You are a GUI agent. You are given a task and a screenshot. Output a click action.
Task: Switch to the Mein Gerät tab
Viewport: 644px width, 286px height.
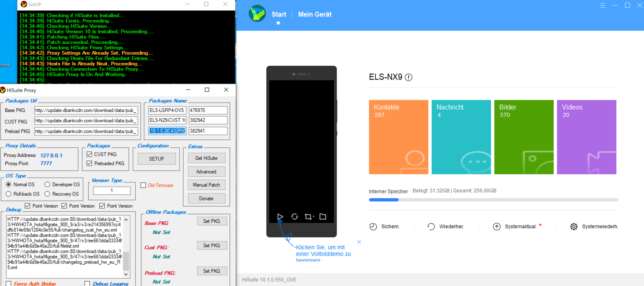point(315,14)
